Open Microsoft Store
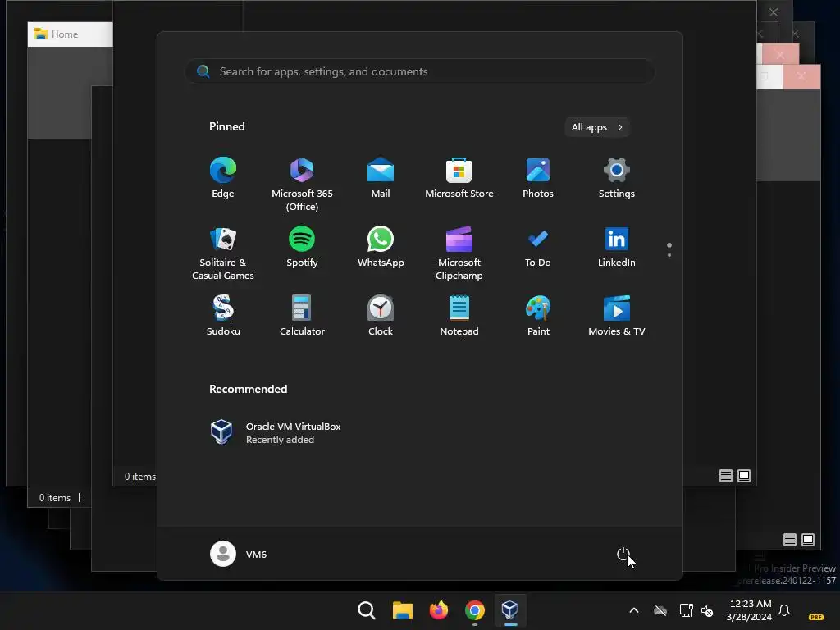The width and height of the screenshot is (840, 630). (x=459, y=178)
